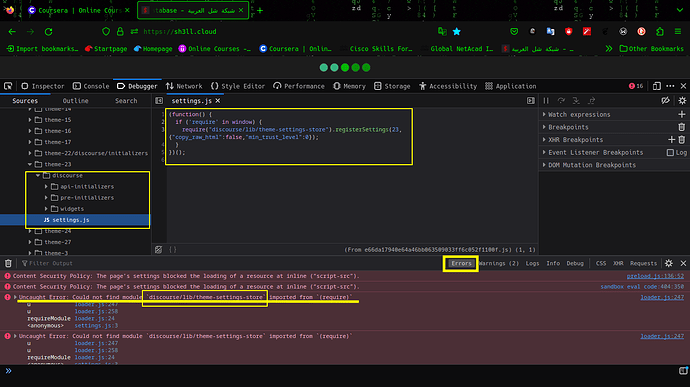Expand the first Uncaught Error message arrow
The width and height of the screenshot is (690, 387).
click(15, 297)
